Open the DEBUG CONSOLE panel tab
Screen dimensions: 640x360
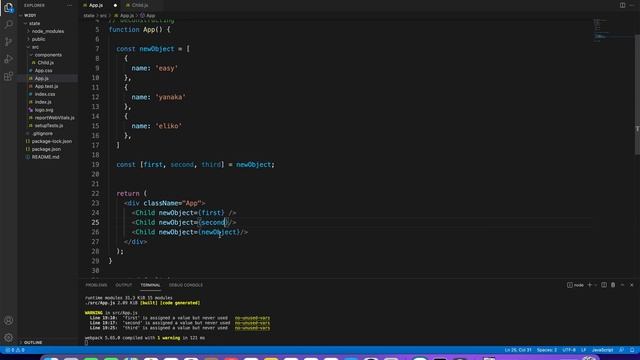click(x=186, y=285)
